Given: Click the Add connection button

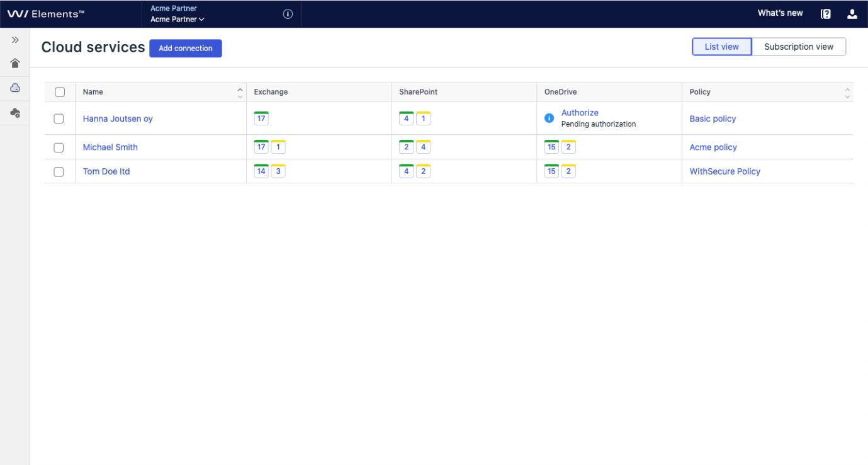Looking at the screenshot, I should [186, 49].
